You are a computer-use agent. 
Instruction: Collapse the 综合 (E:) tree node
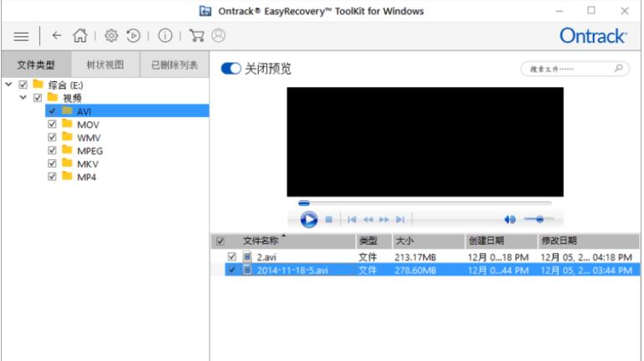coord(8,85)
